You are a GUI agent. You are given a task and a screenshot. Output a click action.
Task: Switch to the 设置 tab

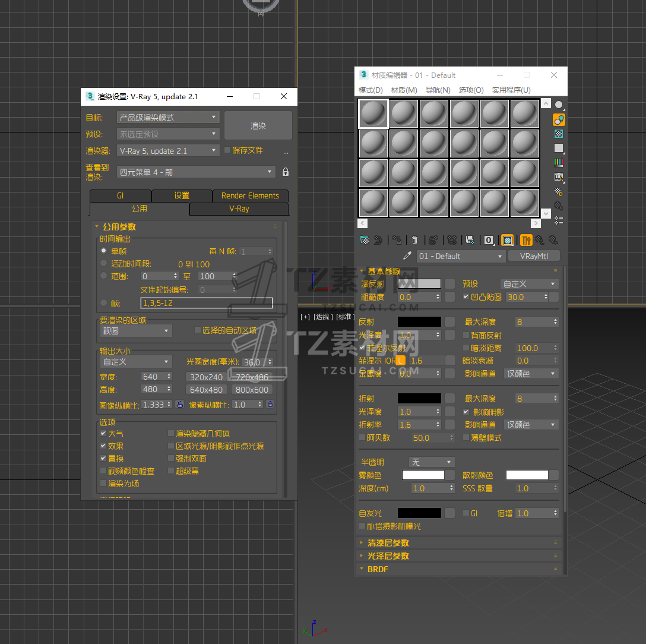[182, 196]
